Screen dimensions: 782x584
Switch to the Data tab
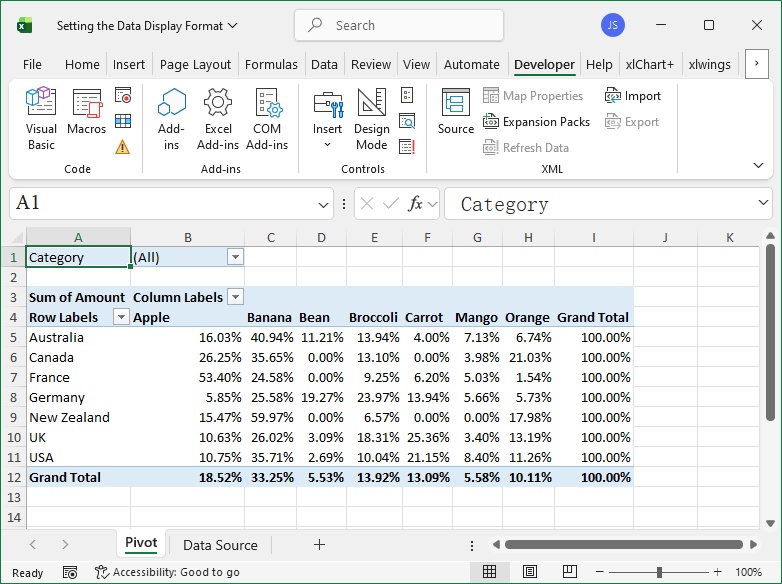324,64
